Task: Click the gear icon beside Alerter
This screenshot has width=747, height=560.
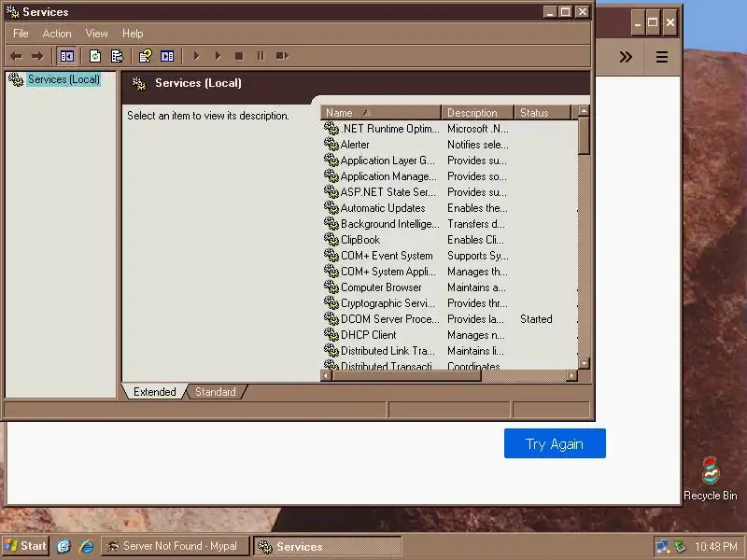Action: click(x=331, y=144)
